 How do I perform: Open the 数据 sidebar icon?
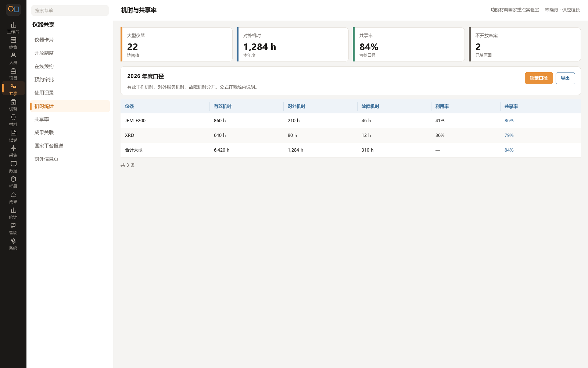(13, 167)
